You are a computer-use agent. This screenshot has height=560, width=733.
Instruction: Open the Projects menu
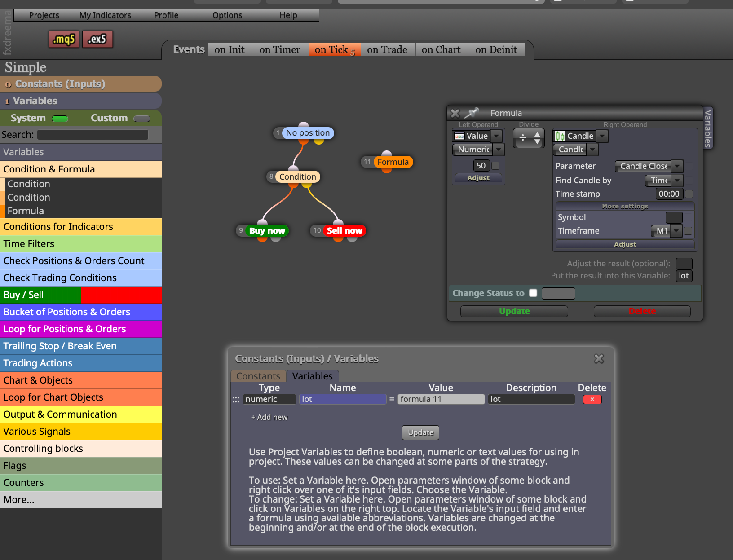[44, 15]
